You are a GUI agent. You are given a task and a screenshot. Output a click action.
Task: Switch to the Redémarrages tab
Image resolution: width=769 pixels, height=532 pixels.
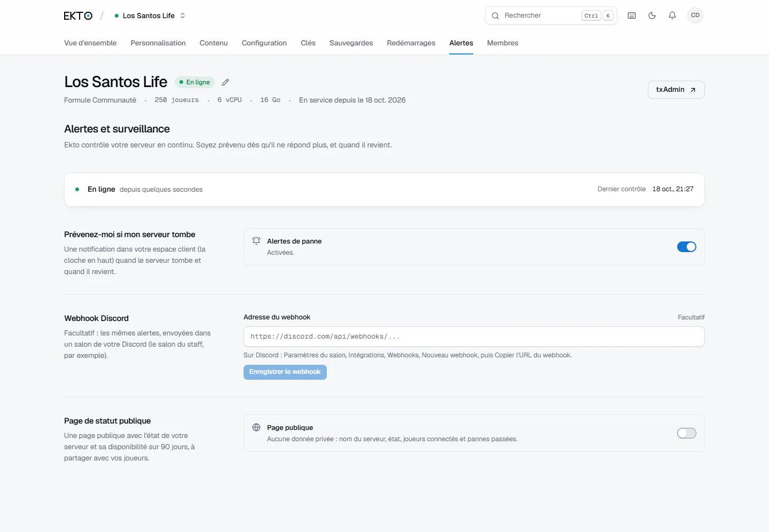pyautogui.click(x=411, y=43)
